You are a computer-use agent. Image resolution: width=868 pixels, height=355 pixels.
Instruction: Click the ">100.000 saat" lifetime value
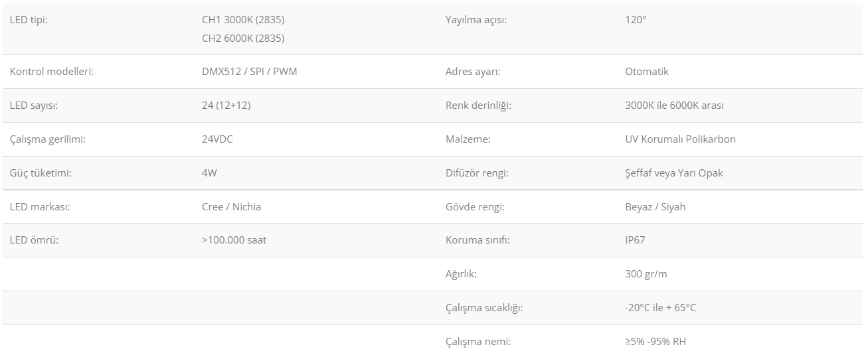click(234, 240)
